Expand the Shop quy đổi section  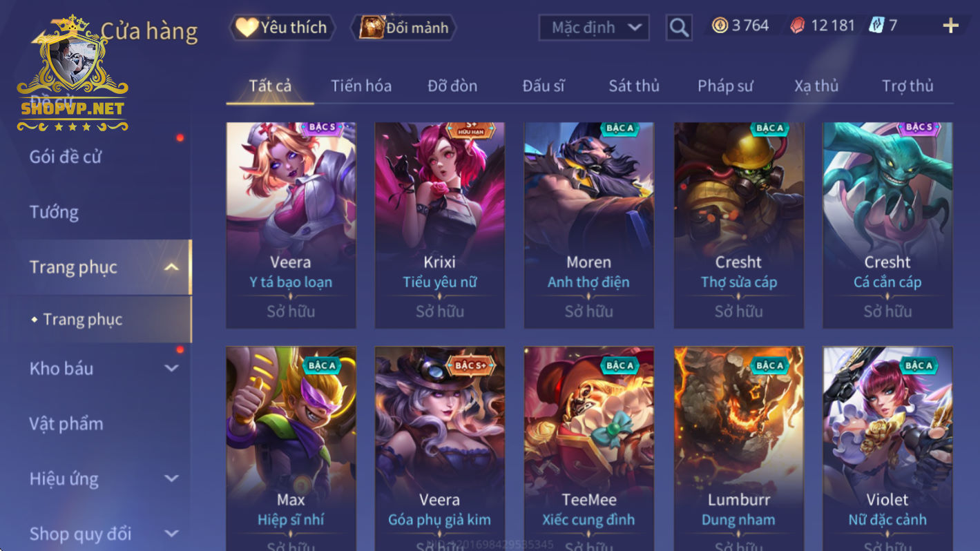tap(171, 534)
